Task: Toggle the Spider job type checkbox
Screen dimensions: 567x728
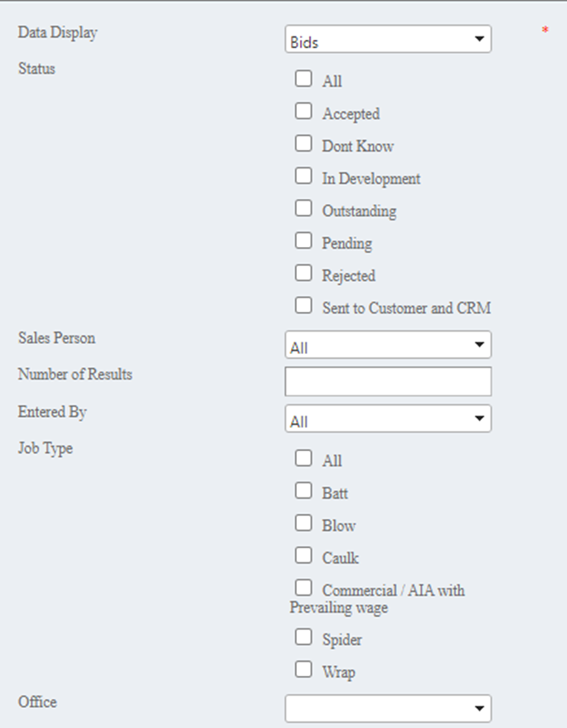Action: [x=304, y=638]
